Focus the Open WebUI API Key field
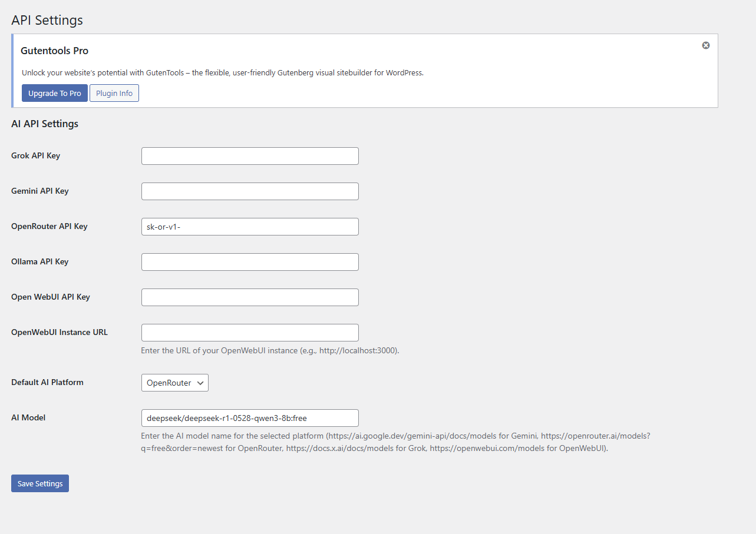The image size is (756, 534). 250,297
